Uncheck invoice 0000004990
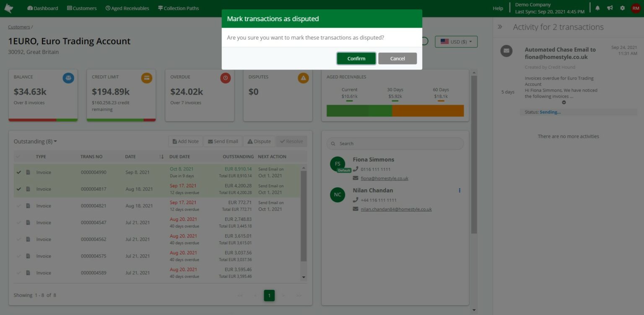Viewport: 644px width, 315px height. (x=18, y=172)
